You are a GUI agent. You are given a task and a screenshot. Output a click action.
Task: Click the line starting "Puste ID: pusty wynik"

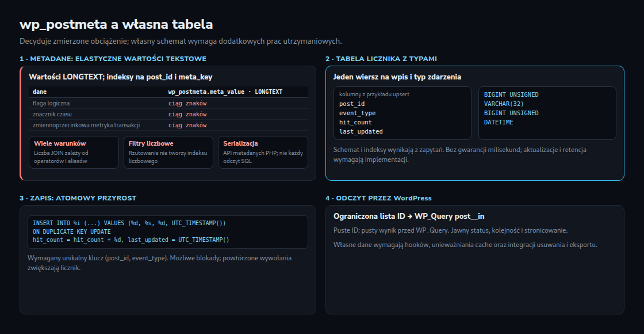(x=451, y=230)
